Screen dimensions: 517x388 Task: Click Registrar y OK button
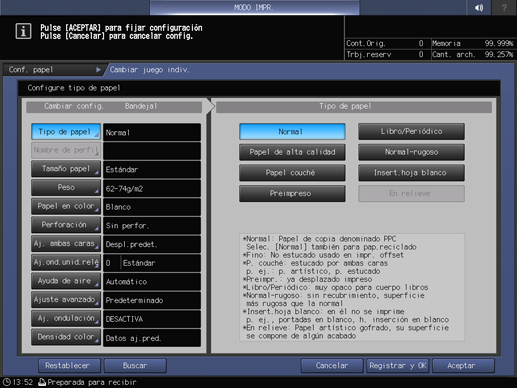[x=398, y=366]
